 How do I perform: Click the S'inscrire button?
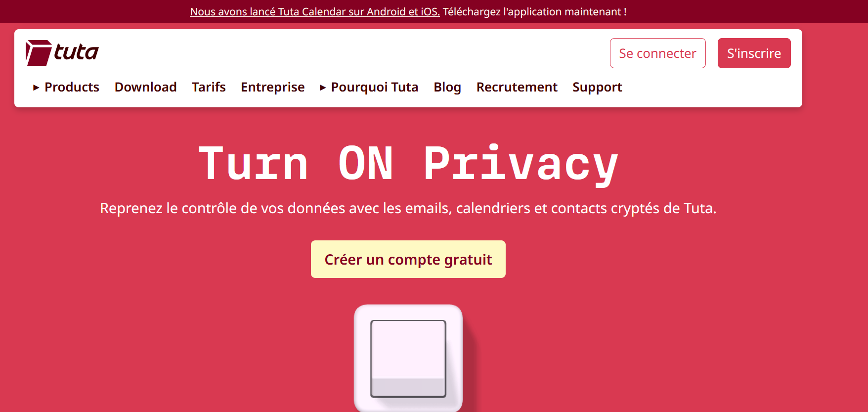(754, 53)
